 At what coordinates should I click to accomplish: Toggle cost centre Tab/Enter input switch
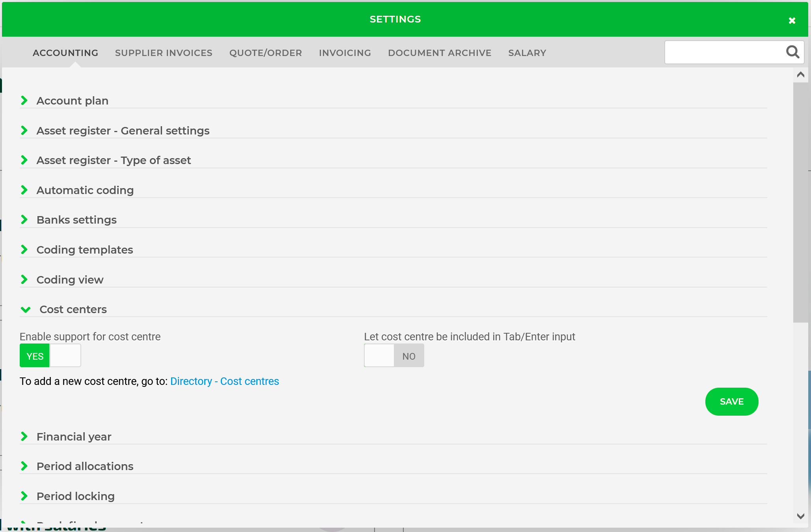[x=394, y=356]
